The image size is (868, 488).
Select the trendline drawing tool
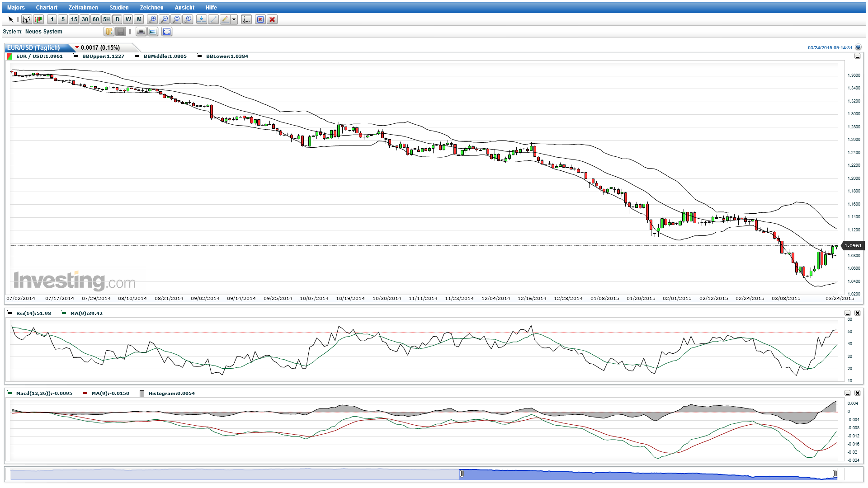[x=213, y=19]
